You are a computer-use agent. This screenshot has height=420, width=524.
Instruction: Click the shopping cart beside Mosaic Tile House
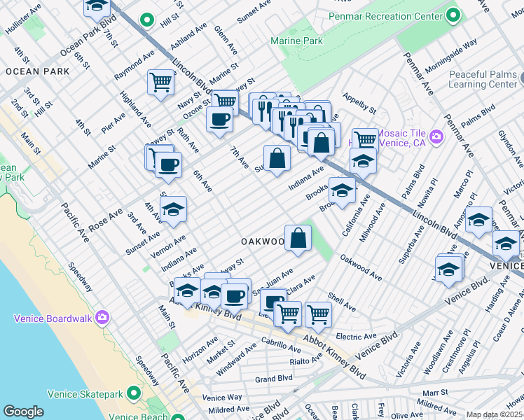point(364,139)
